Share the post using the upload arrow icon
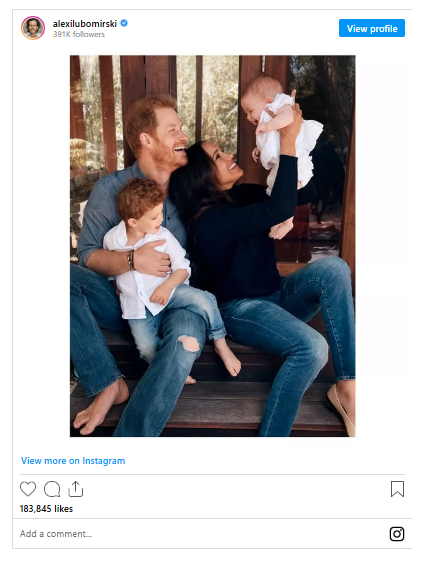The width and height of the screenshot is (438, 565). pyautogui.click(x=76, y=489)
